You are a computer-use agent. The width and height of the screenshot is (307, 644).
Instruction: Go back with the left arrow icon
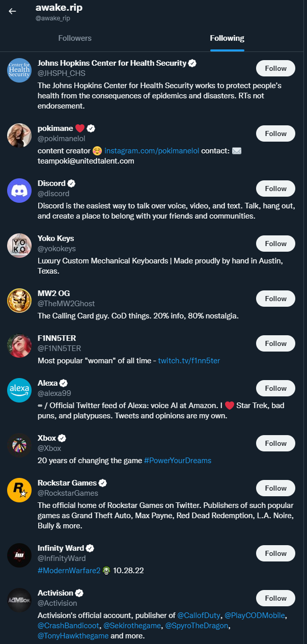tap(12, 11)
